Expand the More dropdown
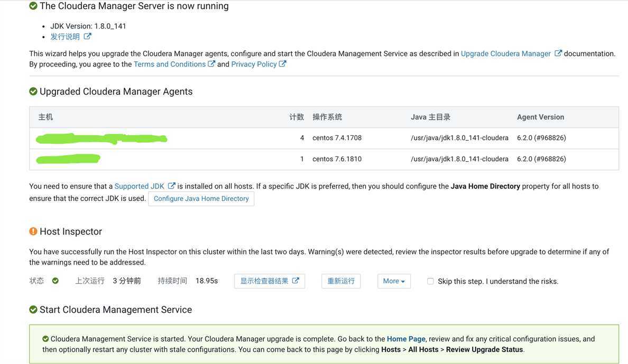 pos(394,281)
